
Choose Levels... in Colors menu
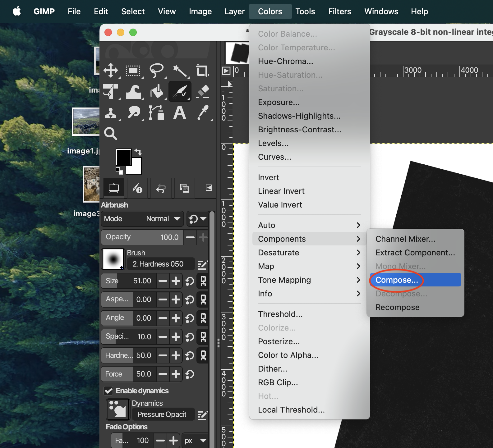tap(309, 143)
